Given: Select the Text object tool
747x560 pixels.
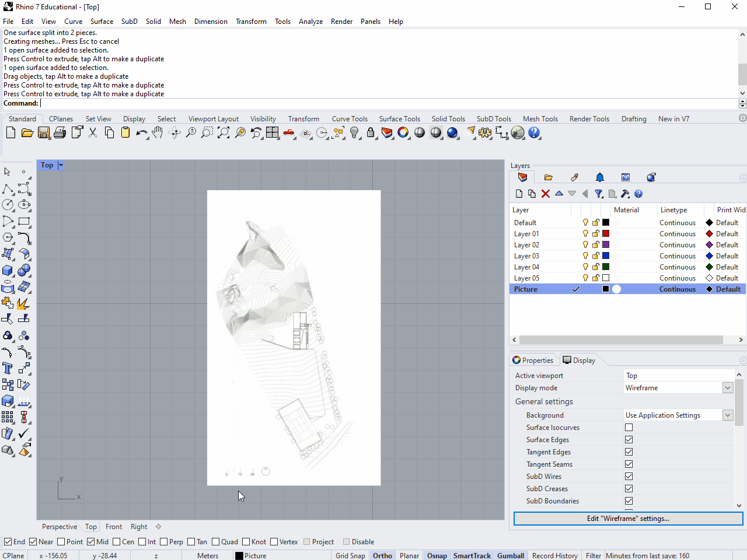Looking at the screenshot, I should pos(8,368).
